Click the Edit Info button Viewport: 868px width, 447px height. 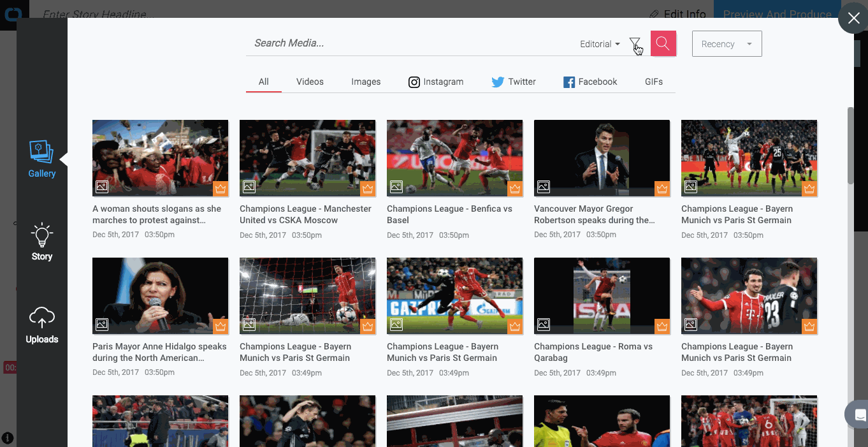point(677,14)
